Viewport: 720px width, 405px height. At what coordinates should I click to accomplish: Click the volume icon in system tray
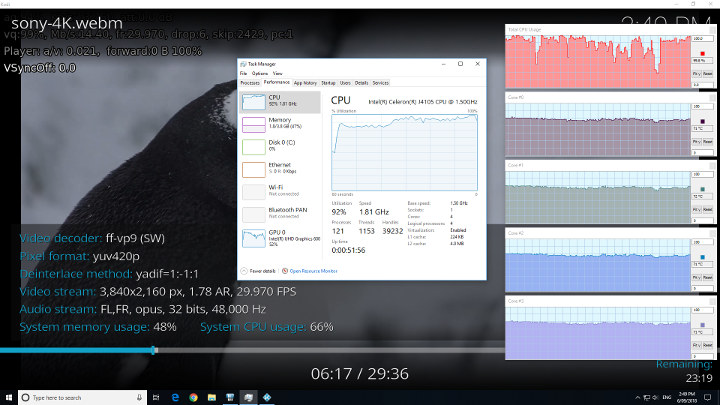(655, 398)
